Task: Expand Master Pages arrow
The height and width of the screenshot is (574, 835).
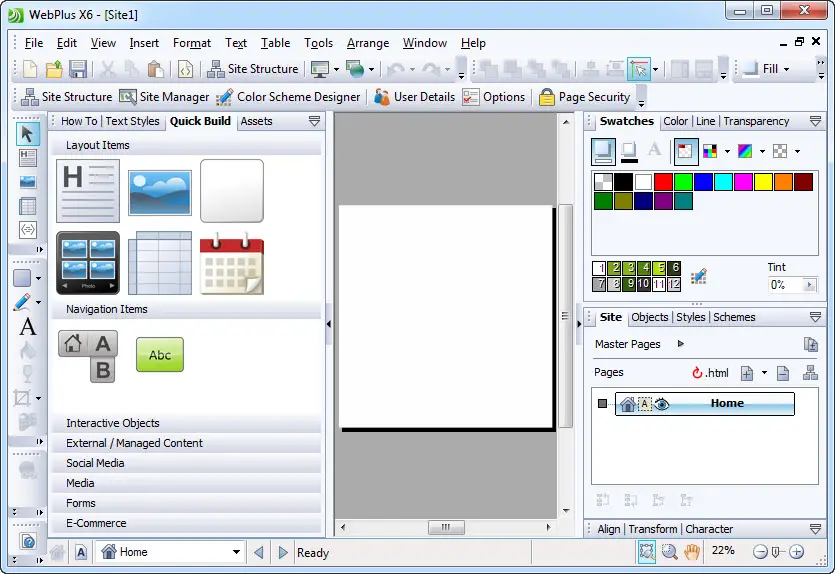Action: tap(680, 344)
